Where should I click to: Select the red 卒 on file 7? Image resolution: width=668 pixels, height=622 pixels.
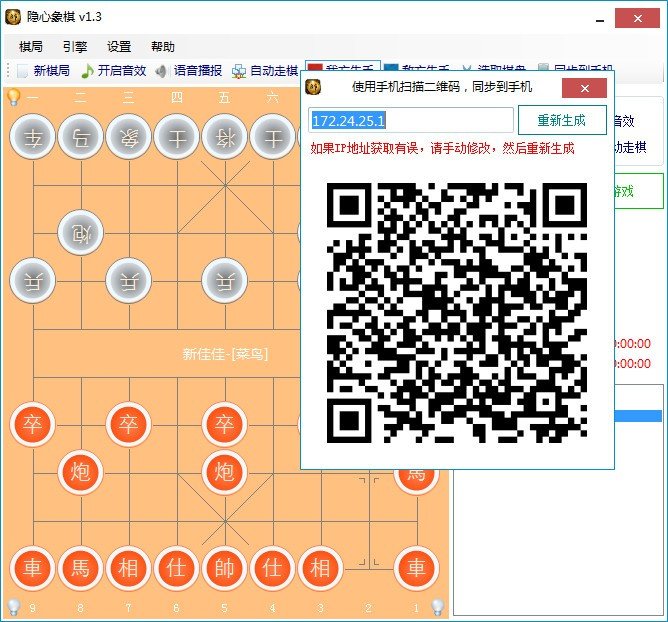(x=128, y=425)
